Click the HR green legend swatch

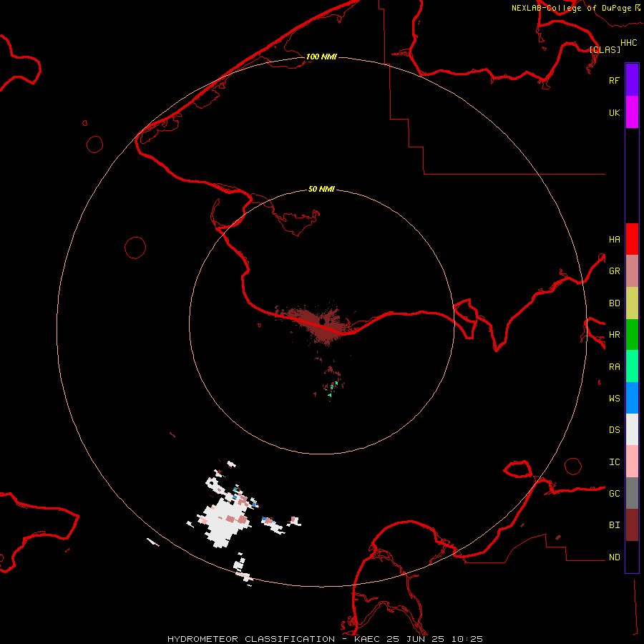coord(632,335)
